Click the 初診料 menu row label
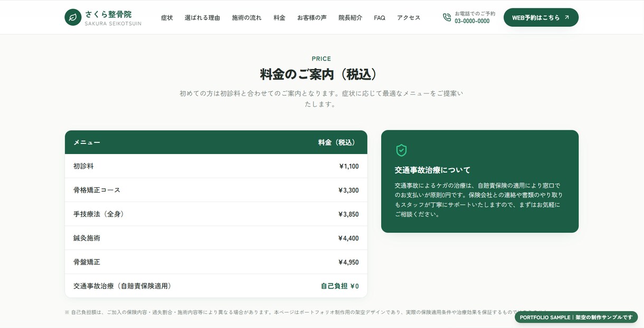Image resolution: width=644 pixels, height=328 pixels. [83, 166]
